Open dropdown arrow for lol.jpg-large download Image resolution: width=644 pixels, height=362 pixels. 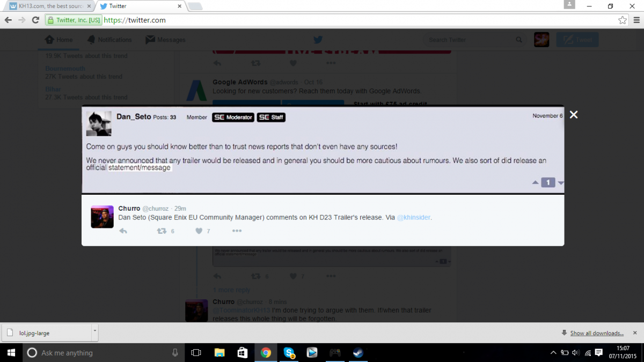[95, 331]
